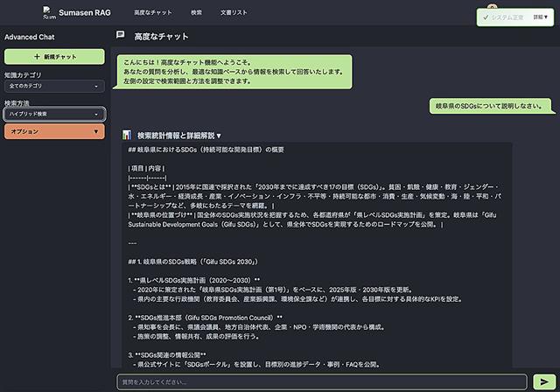Image resolution: width=560 pixels, height=392 pixels.
Task: Click the heading 岐阜県におけるSDGs（持続可能な開発目標）の概要
Action: tap(206, 150)
